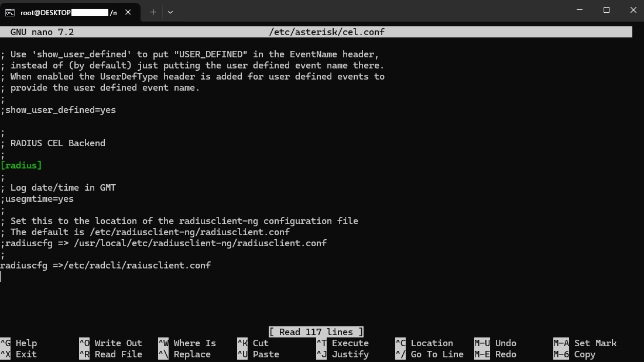Click the ^/ Go To Line shortcut
Viewport: 644px width, 362px height.
point(430,354)
